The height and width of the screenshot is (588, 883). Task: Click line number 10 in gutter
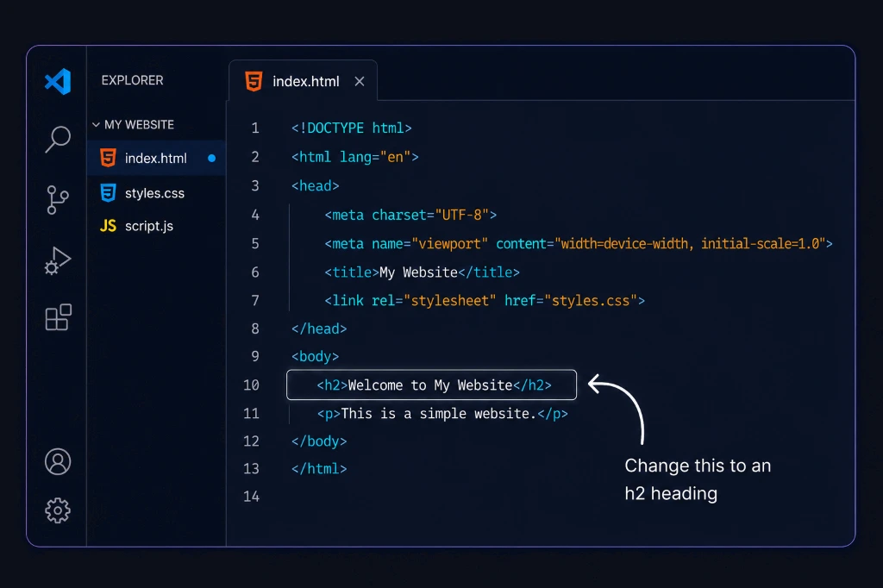coord(251,385)
